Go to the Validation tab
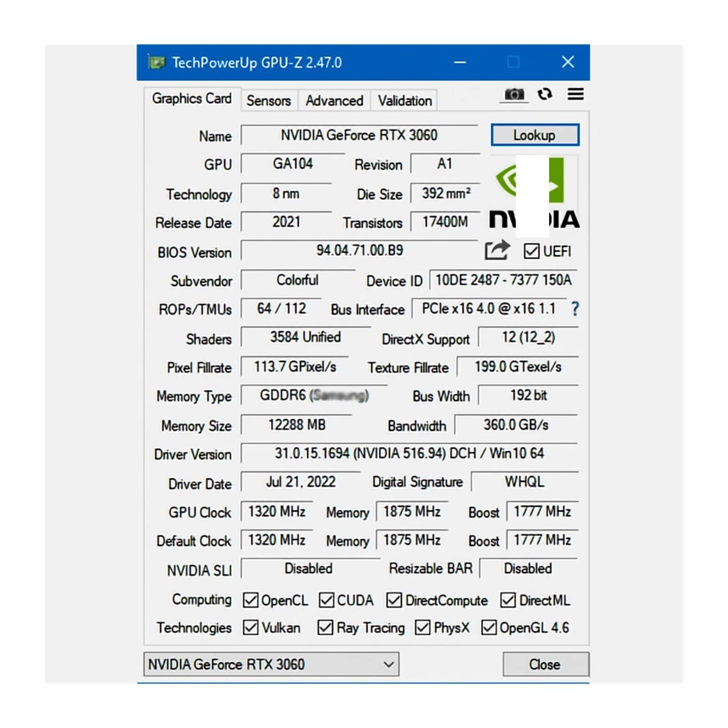This screenshot has width=728, height=728. pyautogui.click(x=404, y=101)
